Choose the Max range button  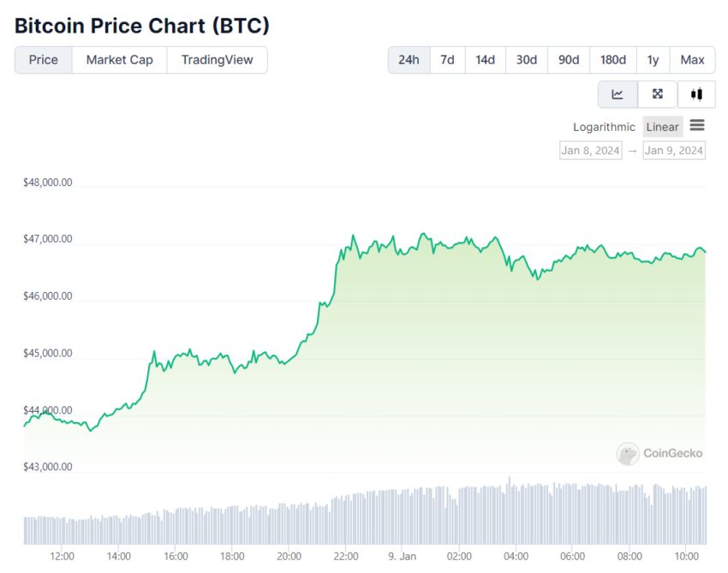tap(692, 60)
